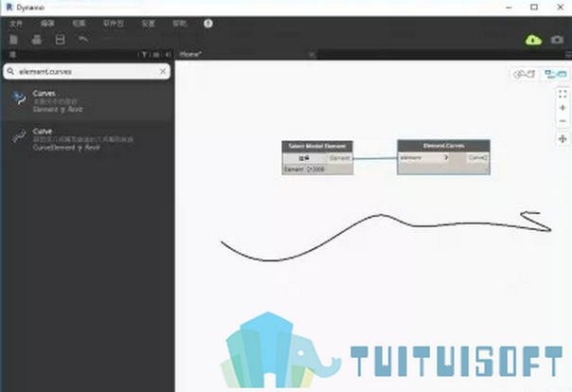The height and width of the screenshot is (392, 572).
Task: Click the select button in Select Model Element node
Action: (304, 158)
